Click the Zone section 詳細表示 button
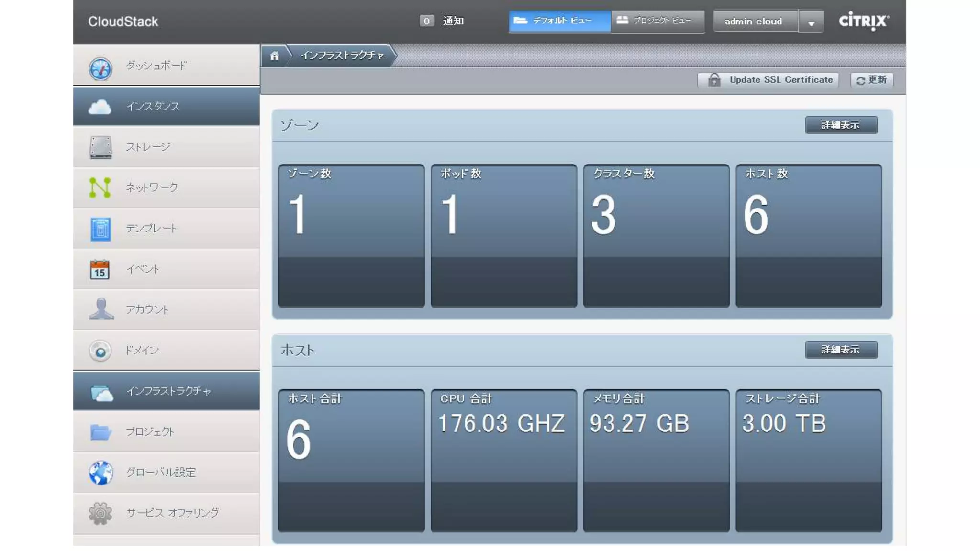The image size is (980, 551). (841, 125)
